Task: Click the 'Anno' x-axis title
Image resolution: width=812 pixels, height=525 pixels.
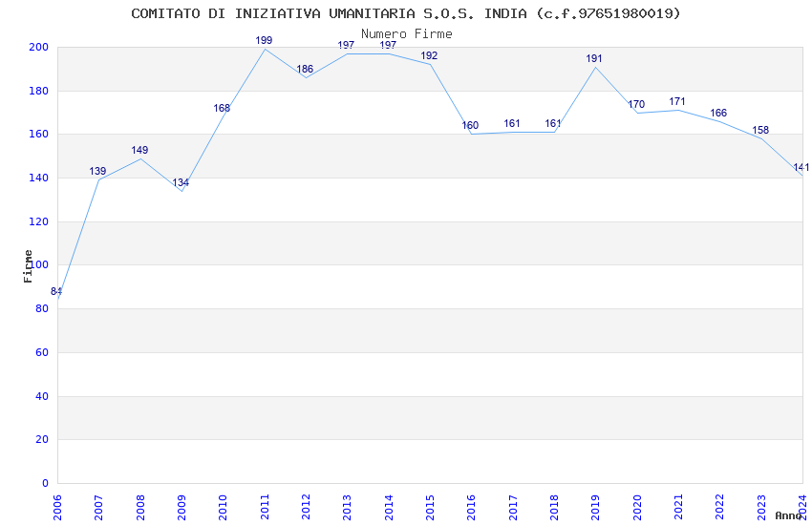Action: 788,515
